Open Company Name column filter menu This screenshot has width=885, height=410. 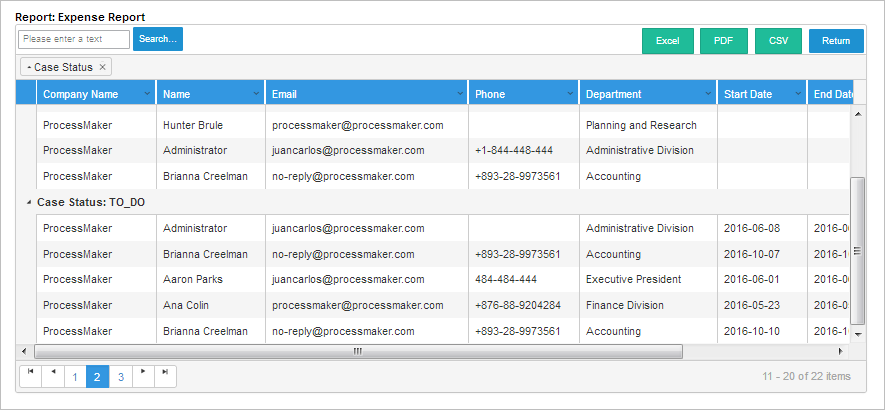pos(148,94)
